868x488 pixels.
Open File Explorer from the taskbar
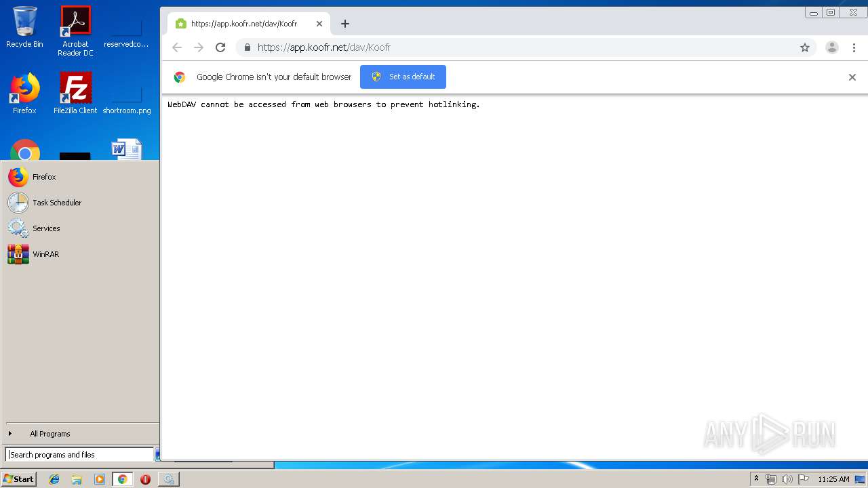77,479
